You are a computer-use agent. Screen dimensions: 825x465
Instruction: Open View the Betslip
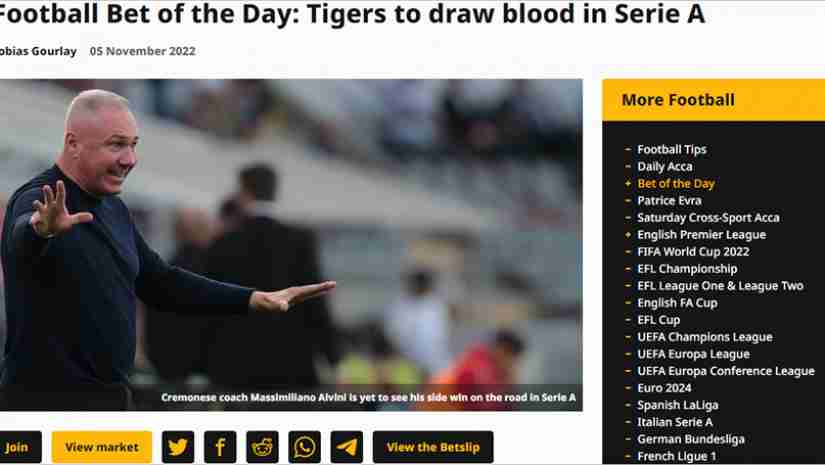[433, 447]
